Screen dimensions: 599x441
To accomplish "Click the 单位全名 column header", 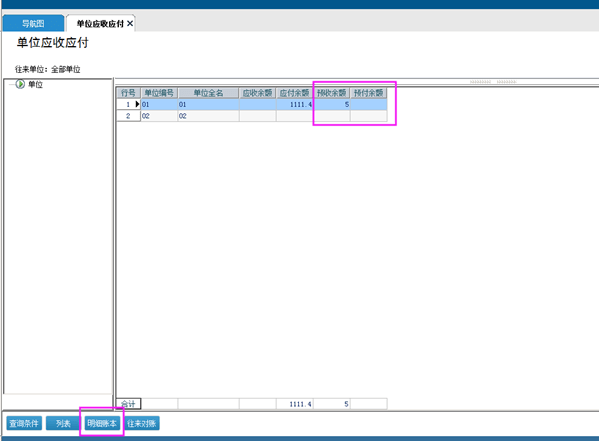I will (x=208, y=93).
